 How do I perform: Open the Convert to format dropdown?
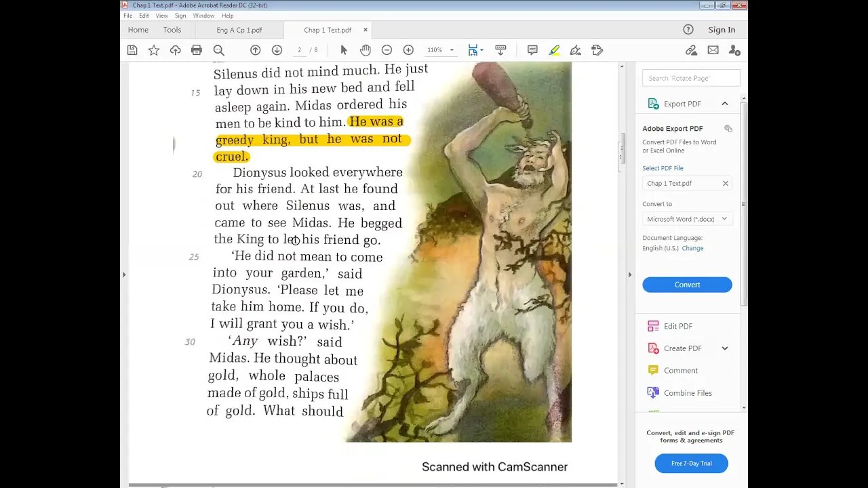[x=687, y=219]
